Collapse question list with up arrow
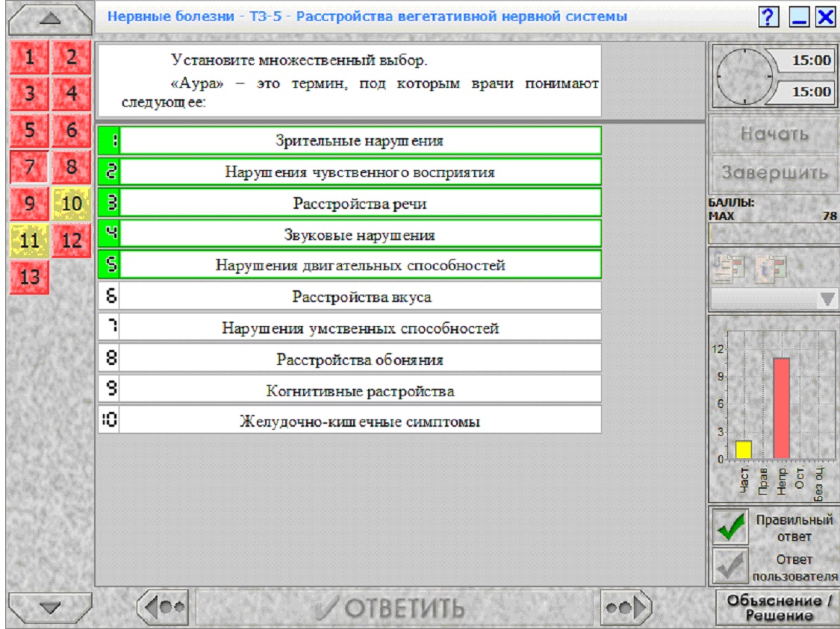This screenshot has height=629, width=840. click(50, 19)
